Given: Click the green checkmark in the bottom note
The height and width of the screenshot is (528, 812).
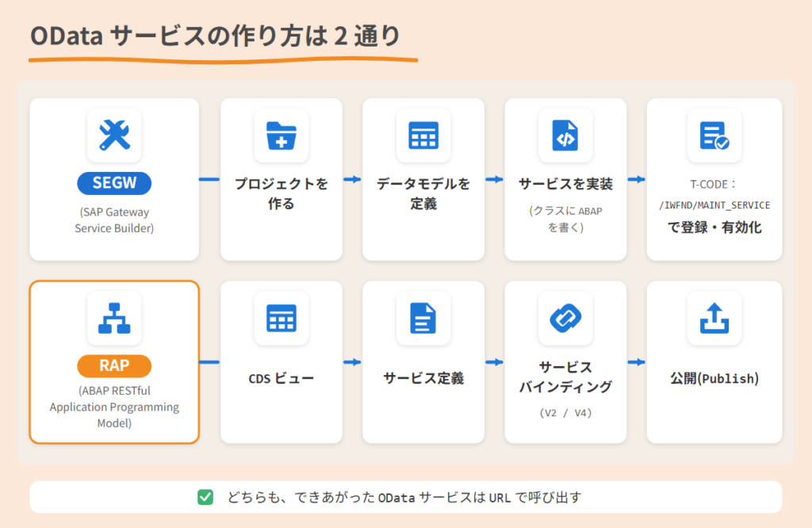Looking at the screenshot, I should (205, 497).
